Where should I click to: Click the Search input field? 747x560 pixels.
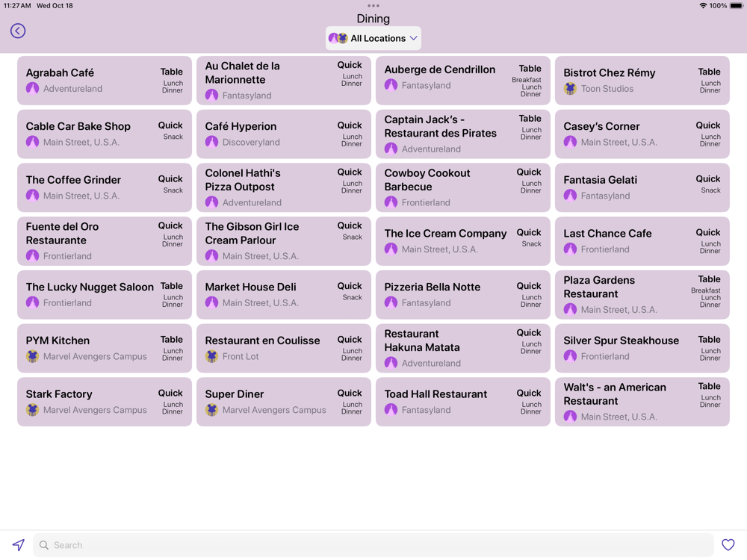(x=373, y=545)
